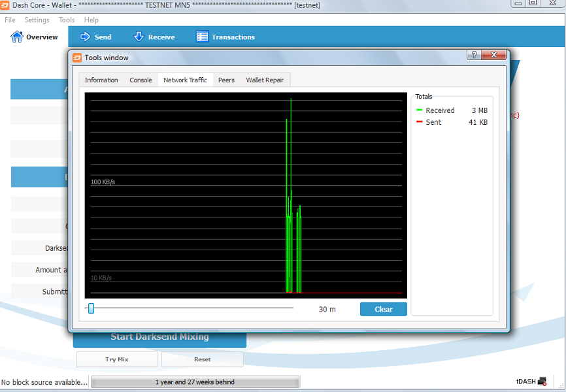Click the network connection status icon
Image resolution: width=566 pixels, height=392 pixels.
pos(542,381)
